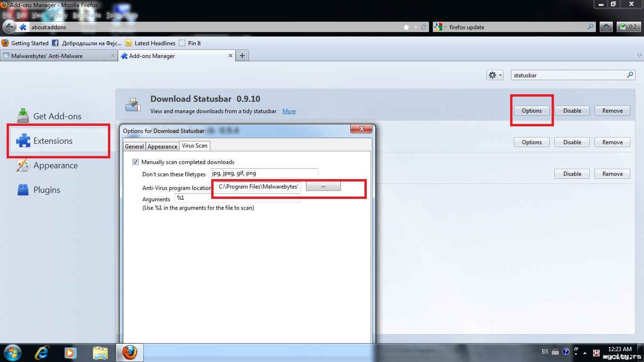Open the address bar history dropdown arrow

(415, 27)
